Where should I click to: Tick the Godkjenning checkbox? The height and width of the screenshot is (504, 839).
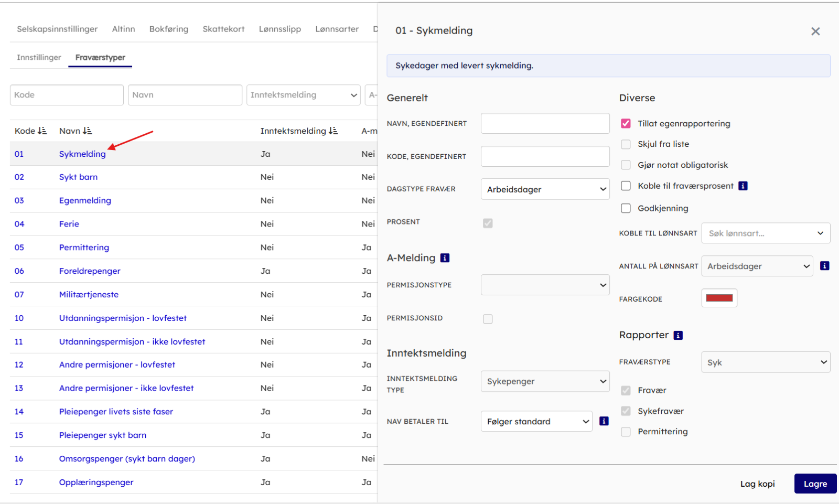[x=626, y=208]
